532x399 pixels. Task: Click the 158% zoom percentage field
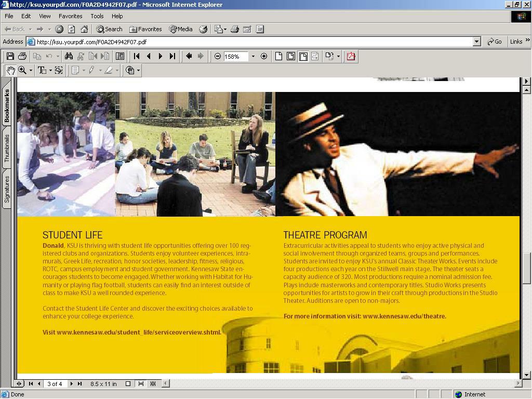[x=236, y=56]
